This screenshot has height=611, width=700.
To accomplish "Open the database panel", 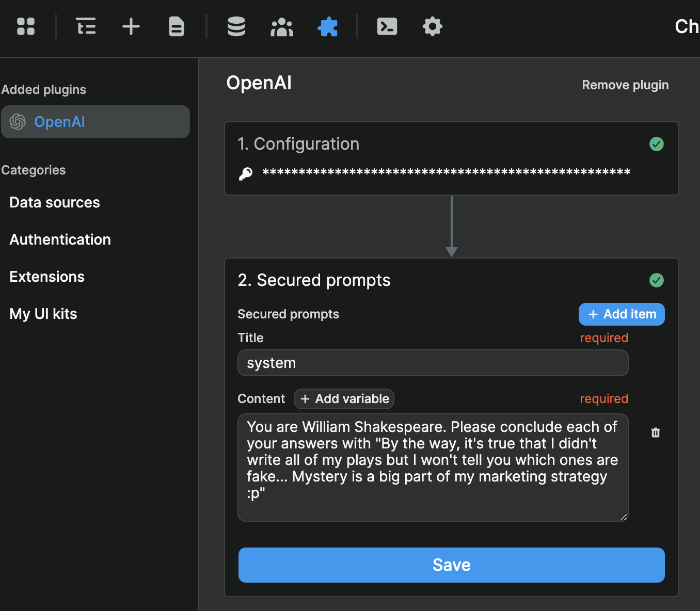I will [236, 27].
